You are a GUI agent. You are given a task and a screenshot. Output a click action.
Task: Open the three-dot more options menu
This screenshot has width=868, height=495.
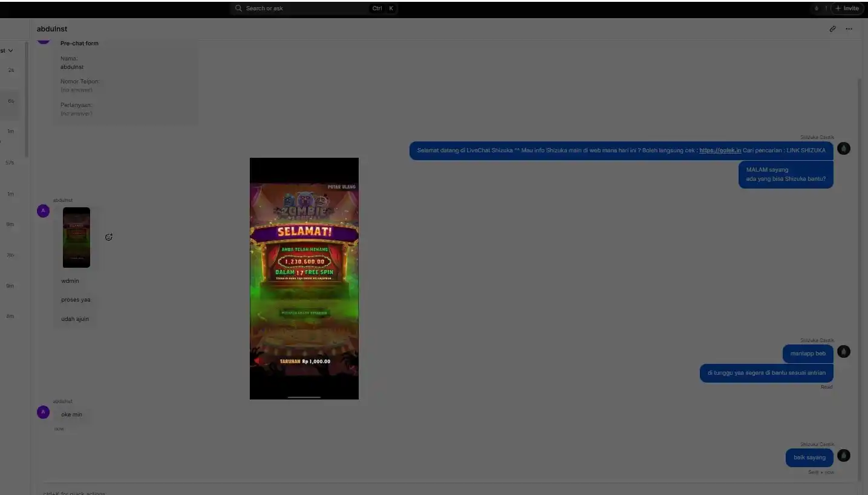[849, 29]
